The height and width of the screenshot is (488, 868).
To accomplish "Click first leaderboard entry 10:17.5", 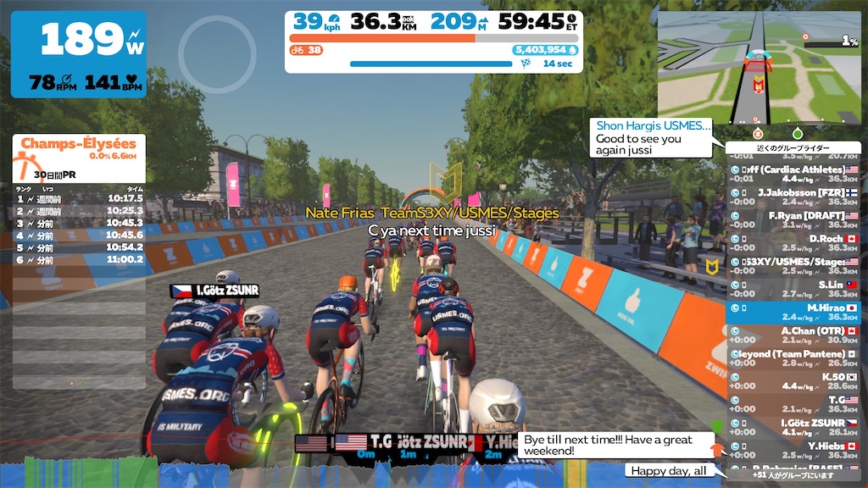I will point(79,198).
